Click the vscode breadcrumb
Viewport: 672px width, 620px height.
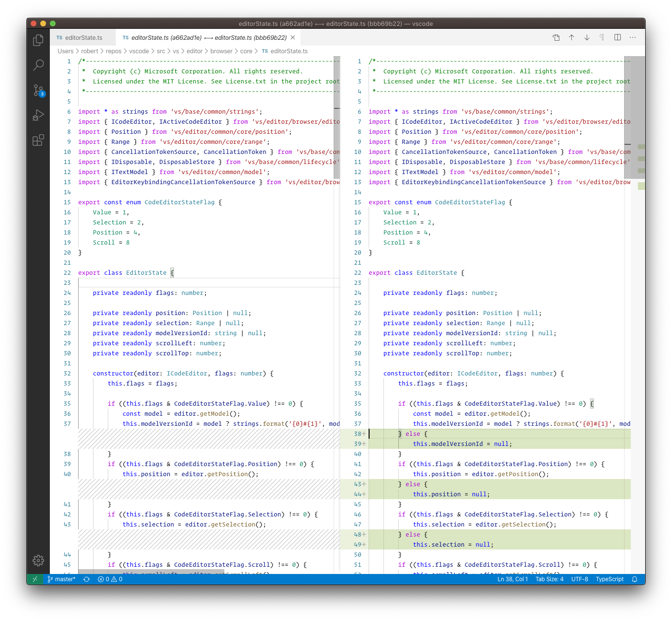[139, 51]
